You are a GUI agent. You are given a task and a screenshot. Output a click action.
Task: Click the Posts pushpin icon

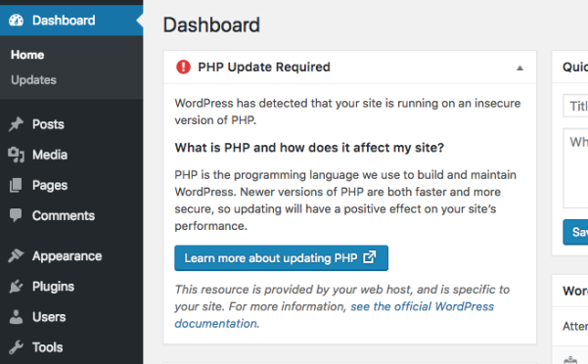pyautogui.click(x=16, y=124)
